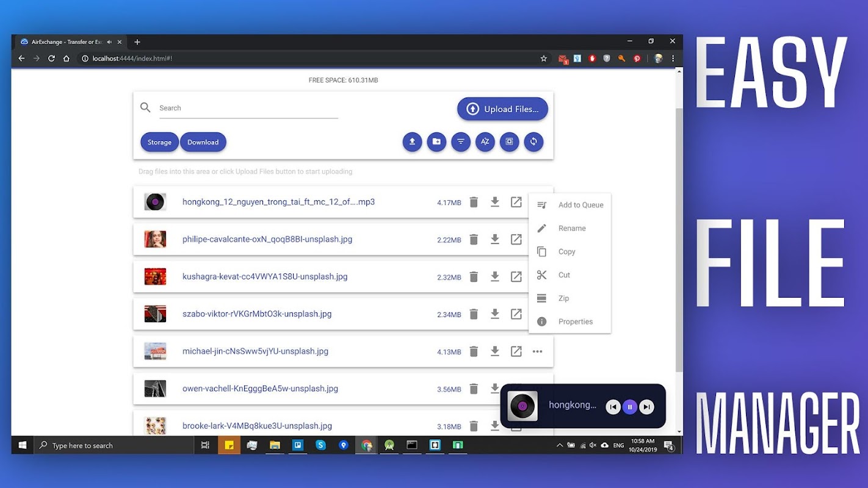The image size is (868, 488).
Task: Open kushagra-kevat image in new window icon
Action: [516, 276]
